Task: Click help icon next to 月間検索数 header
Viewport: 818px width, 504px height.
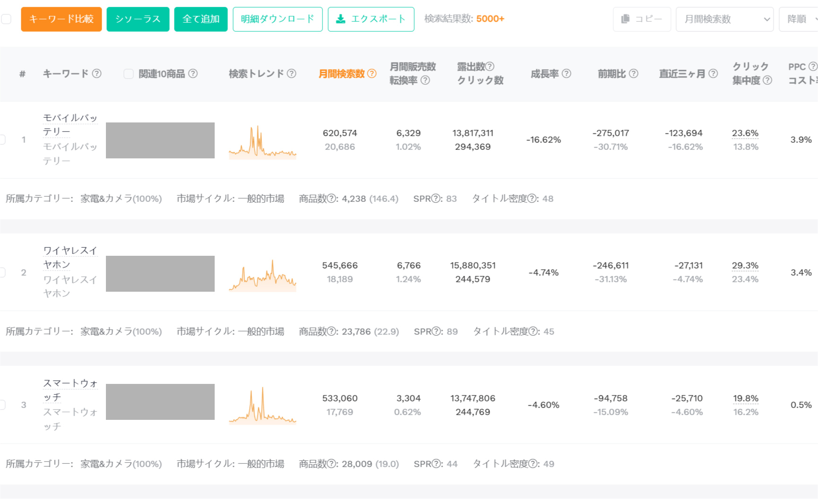Action: pyautogui.click(x=372, y=74)
